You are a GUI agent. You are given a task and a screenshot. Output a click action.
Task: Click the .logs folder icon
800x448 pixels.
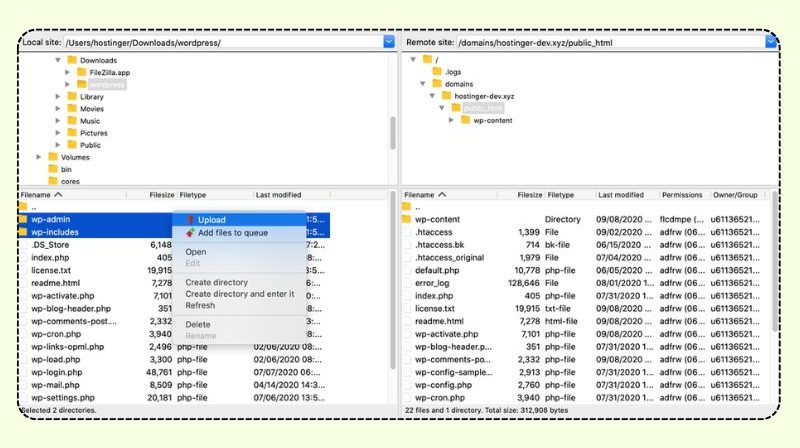437,71
